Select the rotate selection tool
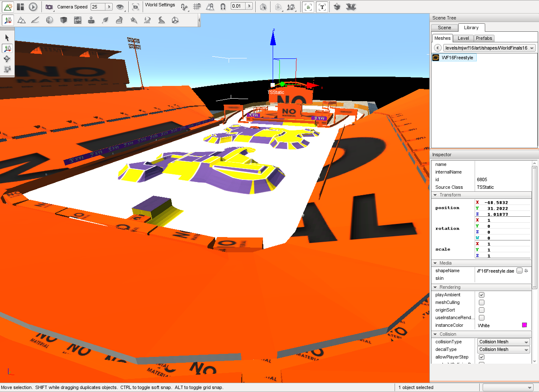 point(7,59)
